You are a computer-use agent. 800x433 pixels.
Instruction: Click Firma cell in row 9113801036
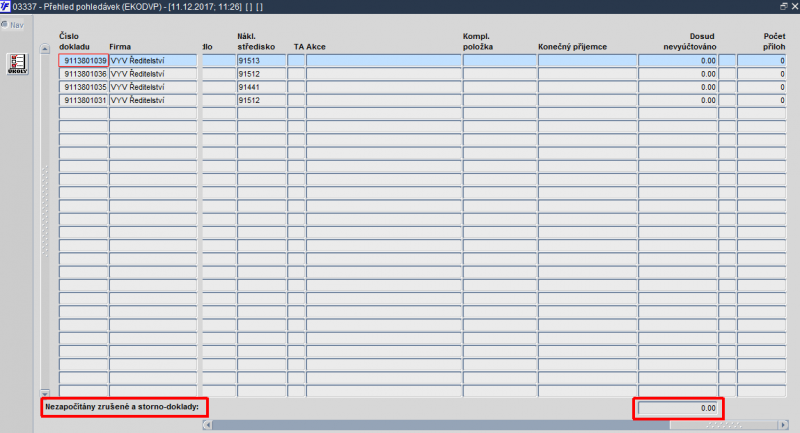point(153,73)
